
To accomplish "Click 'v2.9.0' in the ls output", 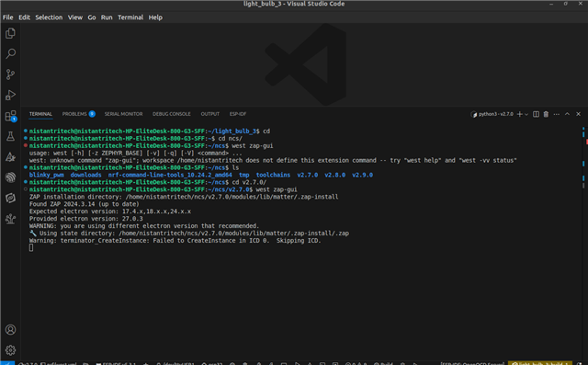I will 362,175.
